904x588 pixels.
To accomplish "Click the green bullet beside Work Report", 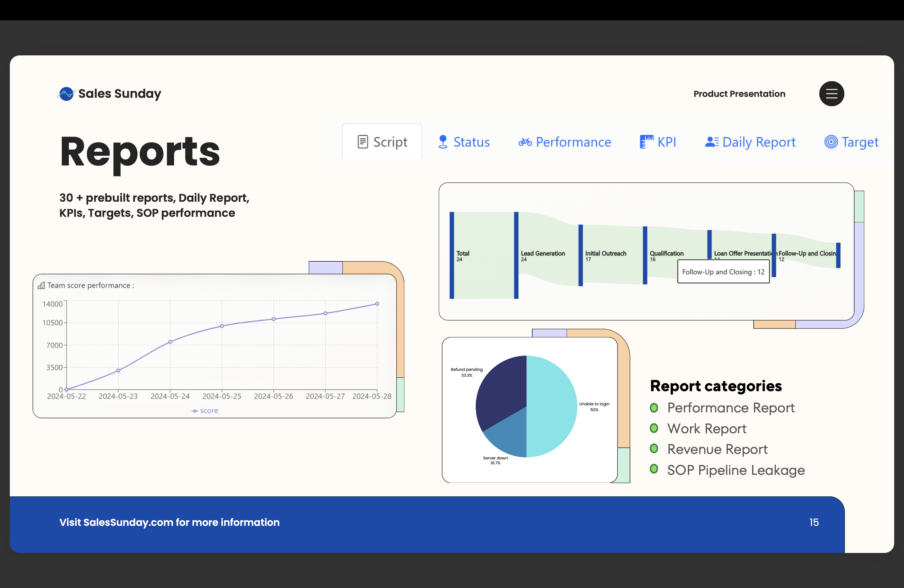I will click(x=654, y=428).
